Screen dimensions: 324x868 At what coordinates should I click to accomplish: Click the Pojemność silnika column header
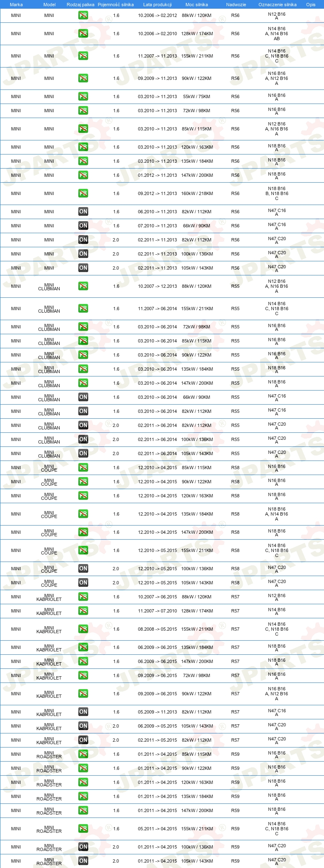pos(116,5)
